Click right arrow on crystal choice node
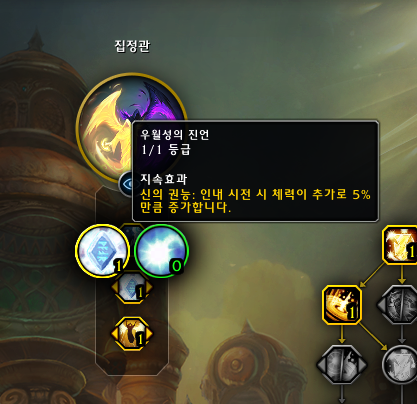The height and width of the screenshot is (404, 417). coord(149,287)
